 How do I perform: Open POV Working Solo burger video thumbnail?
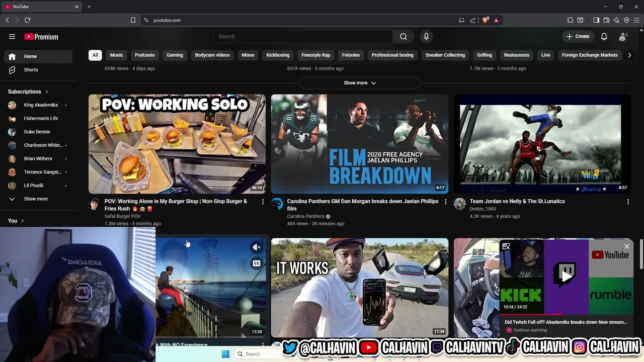pos(177,144)
